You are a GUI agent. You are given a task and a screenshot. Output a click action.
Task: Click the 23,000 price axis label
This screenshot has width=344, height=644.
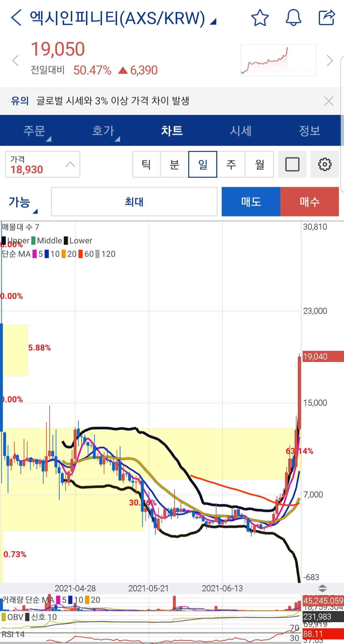coord(315,311)
